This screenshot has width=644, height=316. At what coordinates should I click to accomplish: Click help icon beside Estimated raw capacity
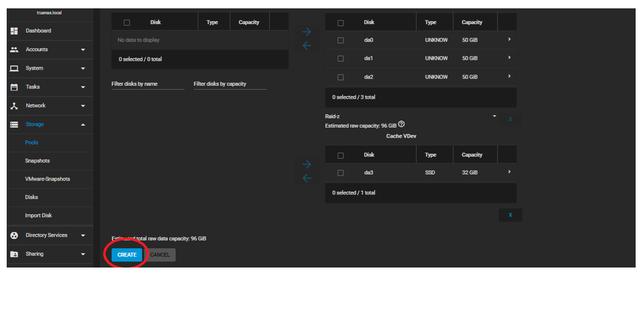point(401,124)
